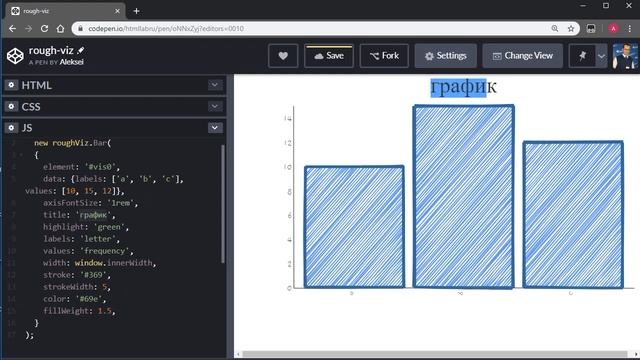Click code text axisFontSize: '1rem'
This screenshot has width=640, height=360.
click(x=90, y=203)
